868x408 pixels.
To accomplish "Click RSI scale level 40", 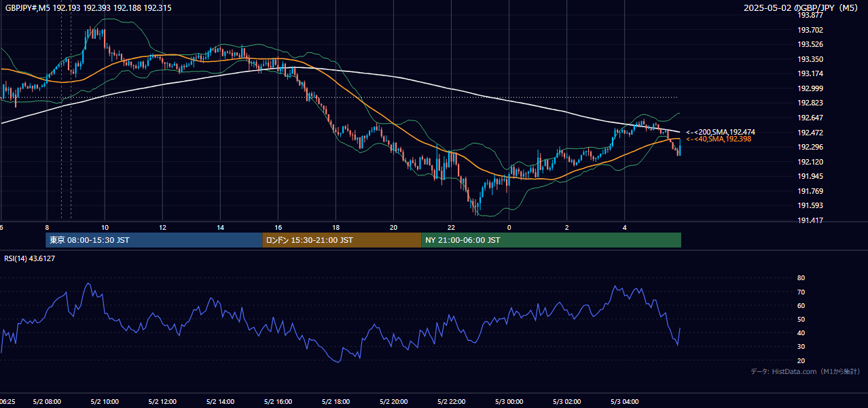I will click(x=801, y=333).
